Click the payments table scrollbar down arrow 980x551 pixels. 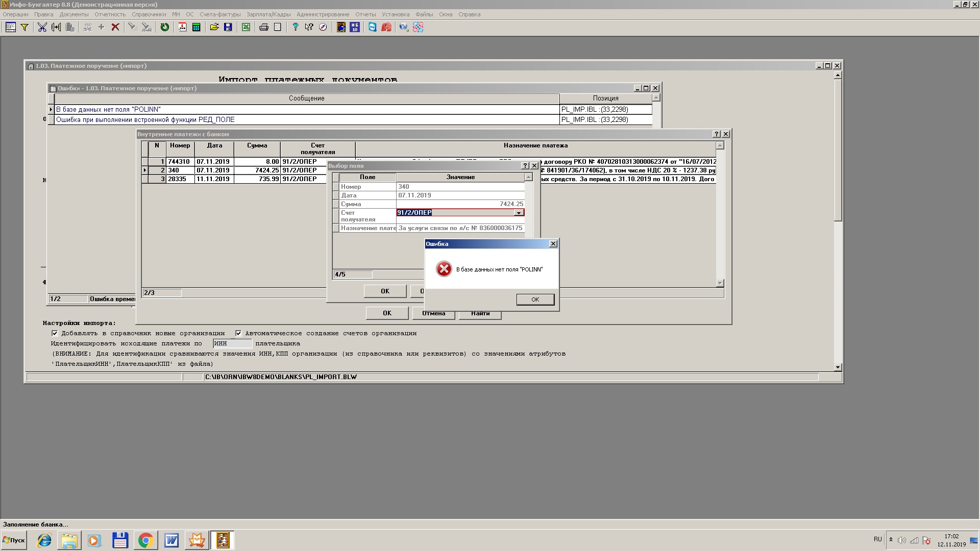(x=720, y=283)
